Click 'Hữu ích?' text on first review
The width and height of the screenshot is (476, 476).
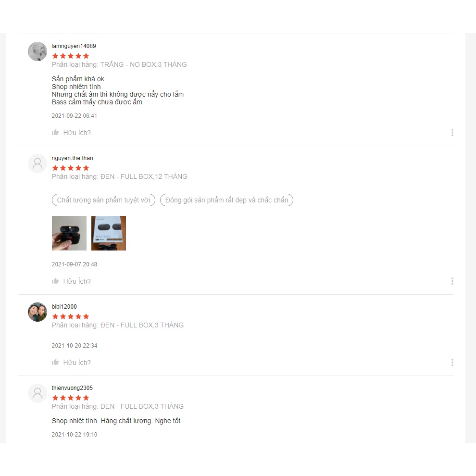click(77, 133)
